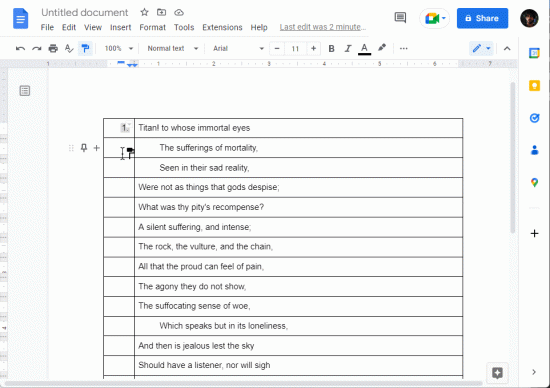Hide the menus with up chevron
550x388 pixels.
507,48
